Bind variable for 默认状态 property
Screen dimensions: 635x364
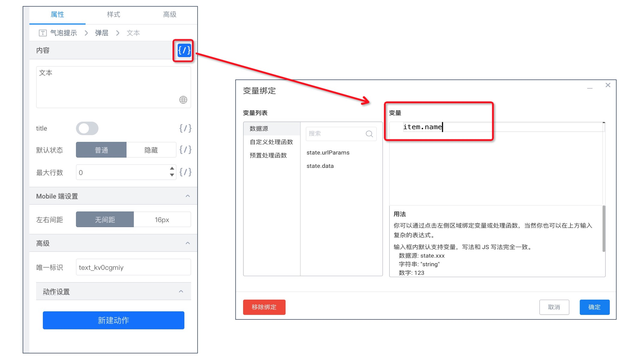pos(185,150)
